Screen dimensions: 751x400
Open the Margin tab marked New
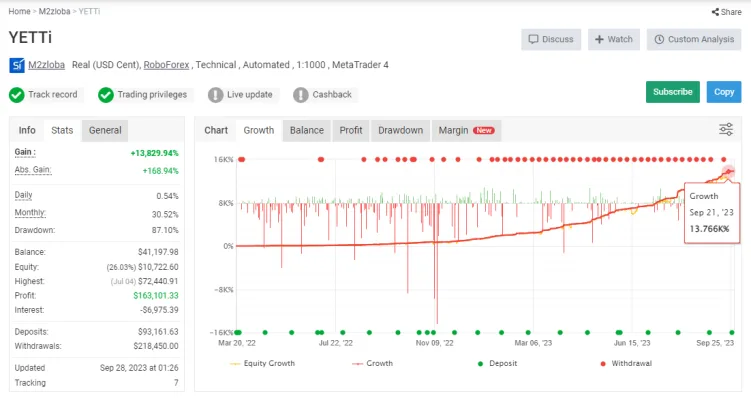pos(466,130)
